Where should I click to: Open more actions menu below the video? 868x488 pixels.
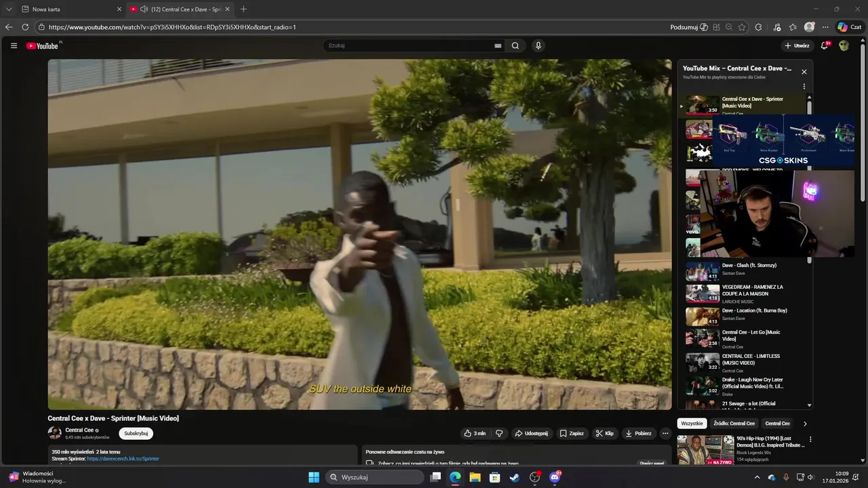click(x=665, y=433)
